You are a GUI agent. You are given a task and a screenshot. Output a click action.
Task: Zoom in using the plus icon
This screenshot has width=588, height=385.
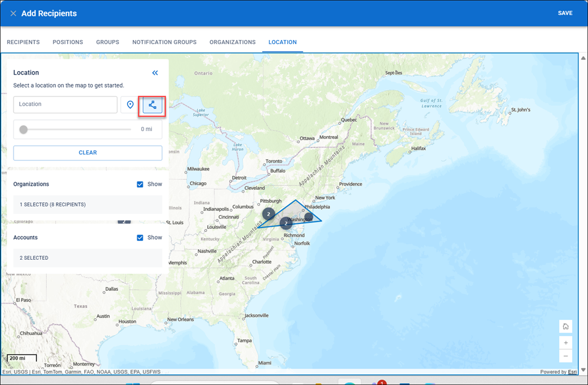(x=566, y=343)
